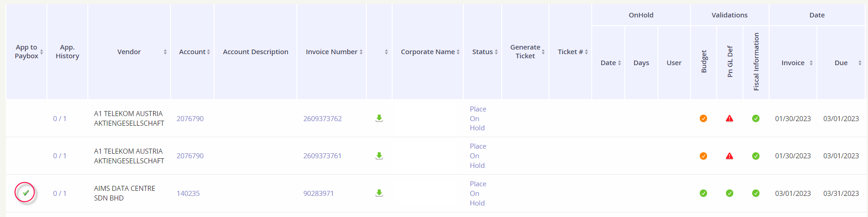Open account 140235 link
This screenshot has height=217, width=868.
(188, 194)
